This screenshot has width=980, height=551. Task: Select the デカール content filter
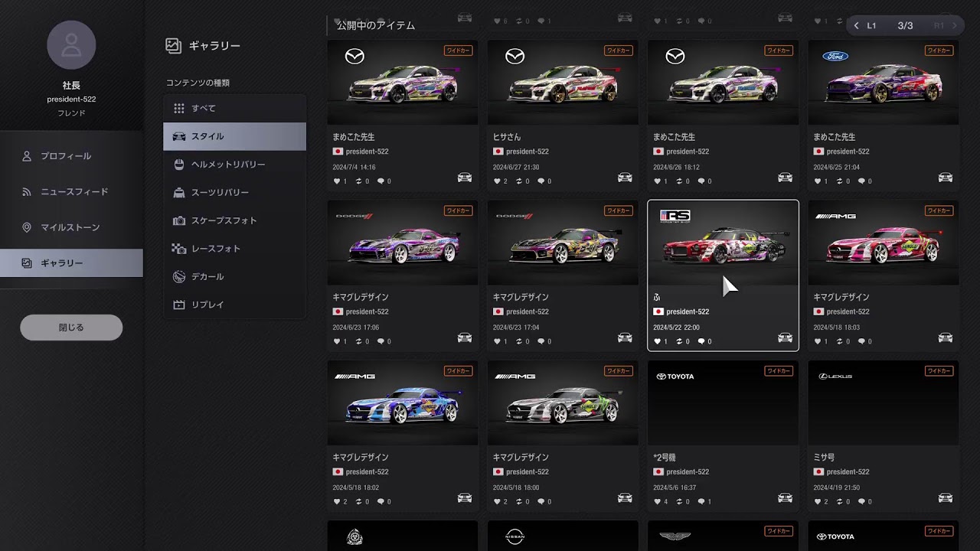pos(234,276)
